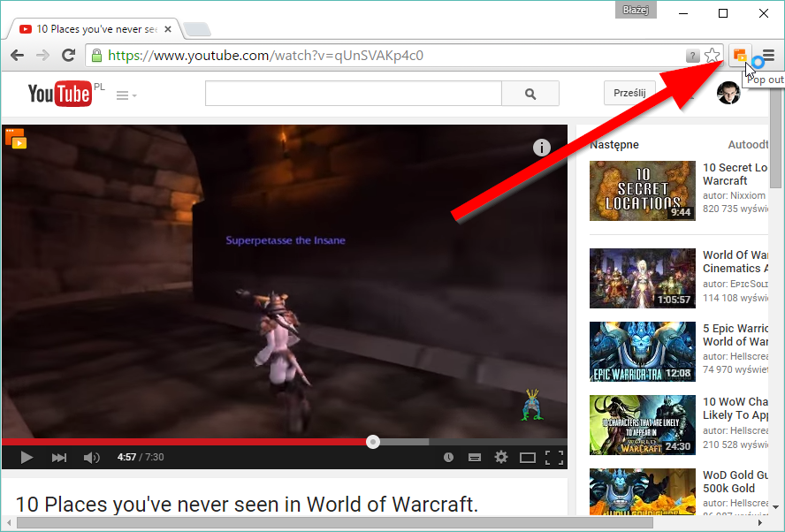Open the YouTube guide menu dropdown
This screenshot has width=785, height=532.
pos(126,95)
